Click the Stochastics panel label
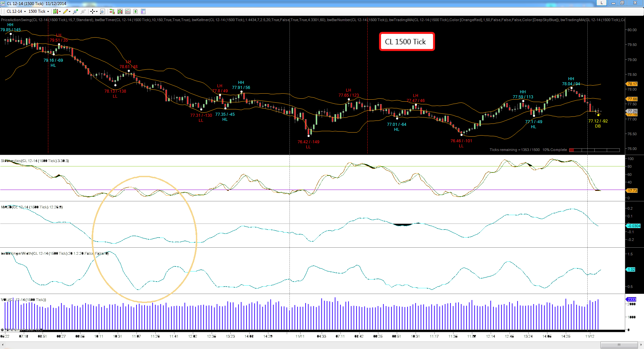Screen dimensions: 644x349 click(x=35, y=161)
